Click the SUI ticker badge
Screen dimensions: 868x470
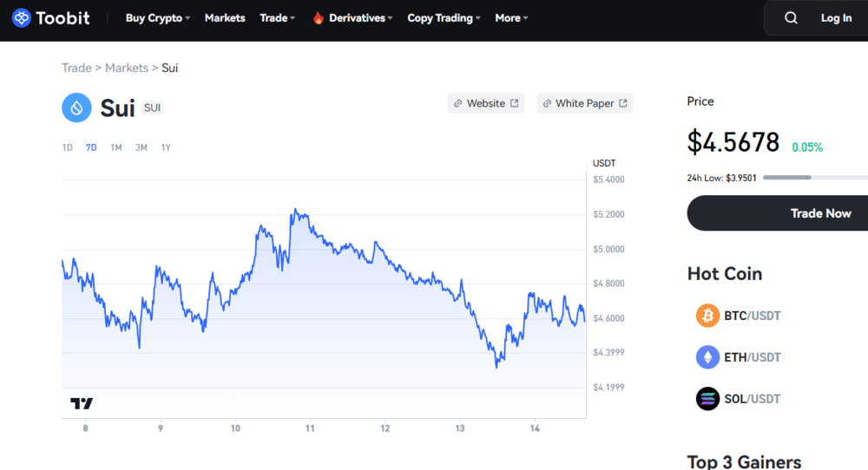click(x=152, y=108)
